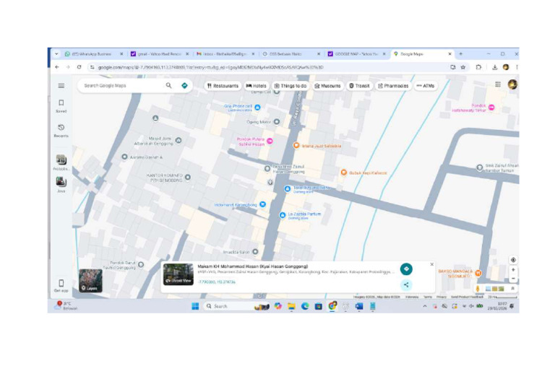Select the Transit chip
The width and height of the screenshot is (555, 392).
click(359, 85)
